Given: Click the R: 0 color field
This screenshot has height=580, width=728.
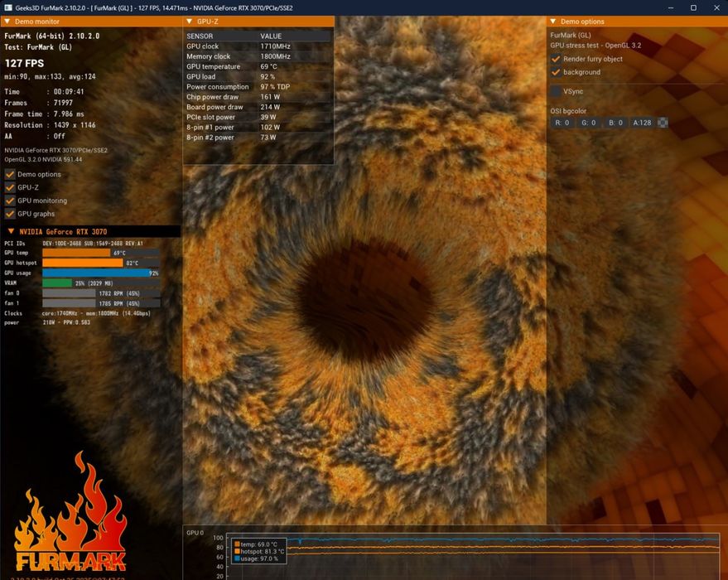Looking at the screenshot, I should 562,123.
